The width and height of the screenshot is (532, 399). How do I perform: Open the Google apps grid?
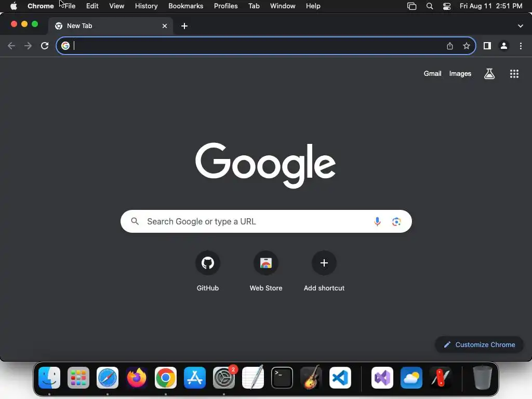(514, 74)
